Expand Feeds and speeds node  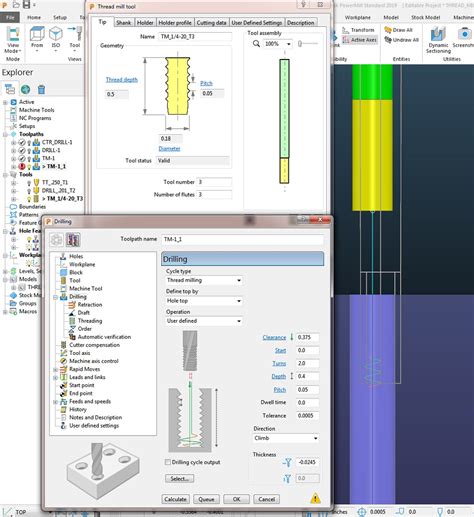(x=55, y=402)
